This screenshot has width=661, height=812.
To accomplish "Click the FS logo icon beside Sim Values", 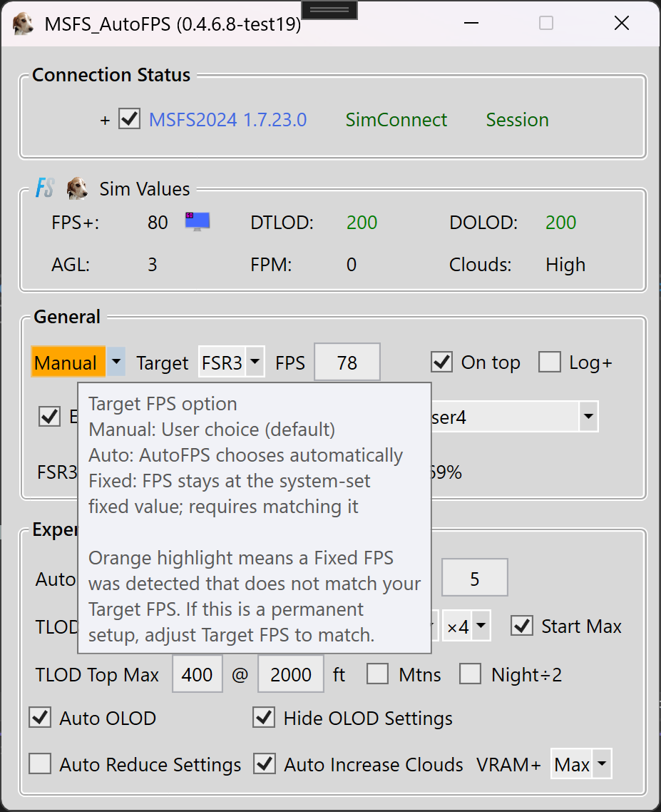I will click(45, 188).
